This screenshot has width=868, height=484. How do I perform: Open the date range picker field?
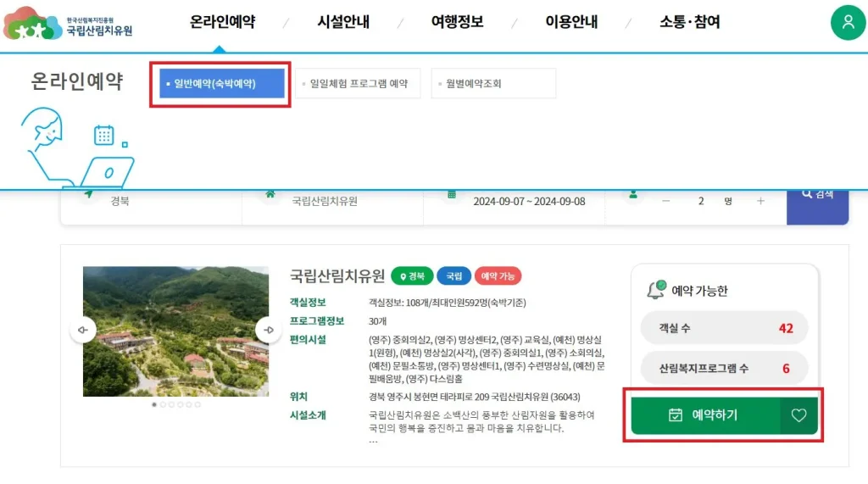tap(528, 202)
